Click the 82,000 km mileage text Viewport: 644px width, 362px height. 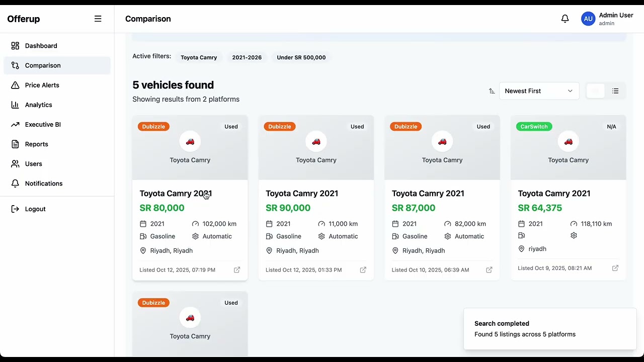[470, 224]
